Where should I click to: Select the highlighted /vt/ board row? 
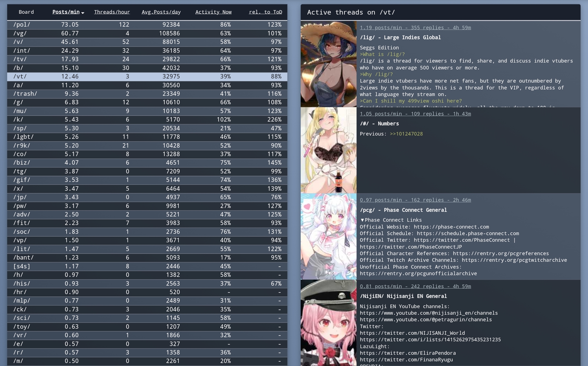click(147, 77)
